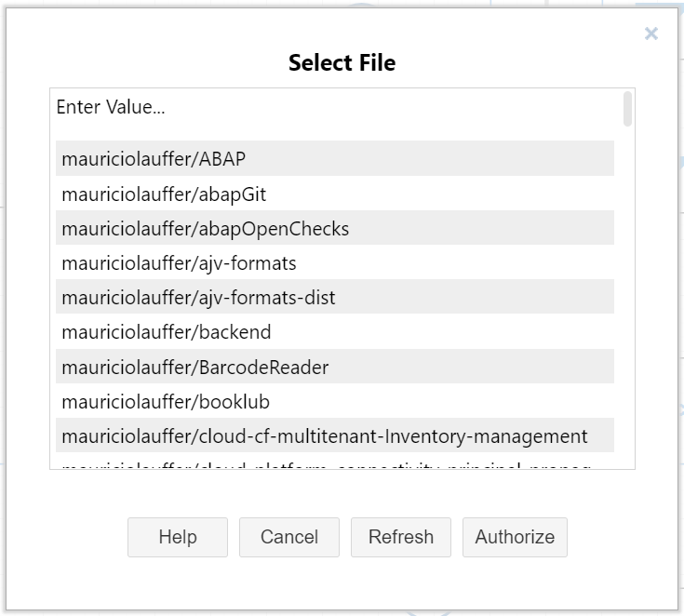Close the dialog with the X icon

click(x=651, y=34)
